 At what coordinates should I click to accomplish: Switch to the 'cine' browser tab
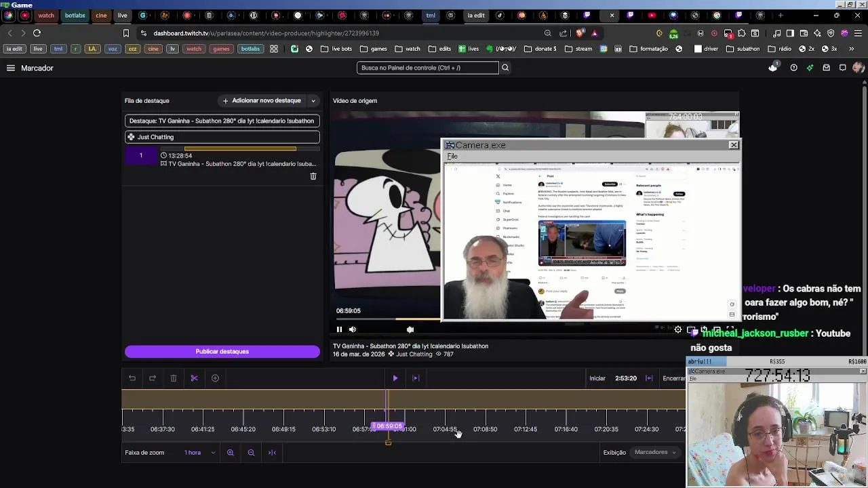coord(101,15)
